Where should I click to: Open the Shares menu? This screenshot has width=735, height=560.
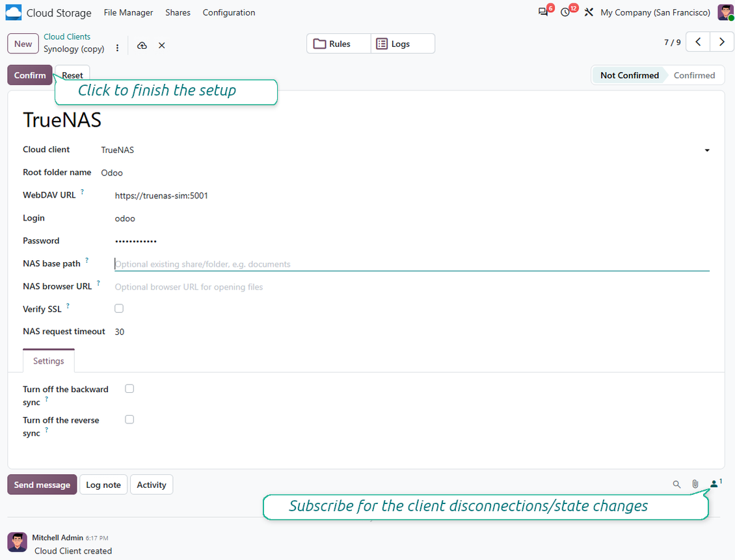coord(178,12)
